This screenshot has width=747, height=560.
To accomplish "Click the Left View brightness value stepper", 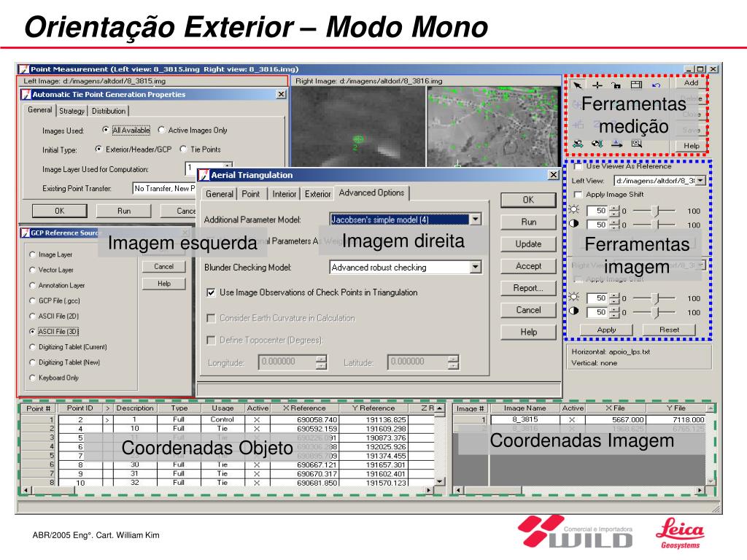I will point(614,211).
